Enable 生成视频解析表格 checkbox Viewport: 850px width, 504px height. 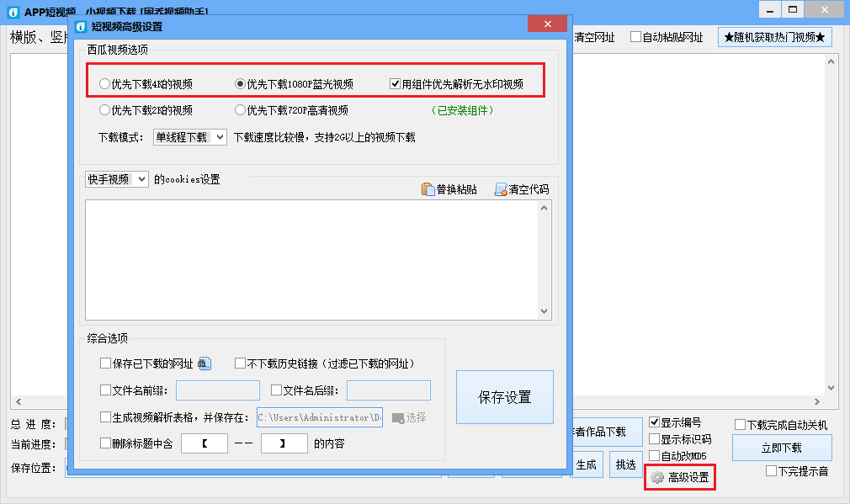coord(106,417)
